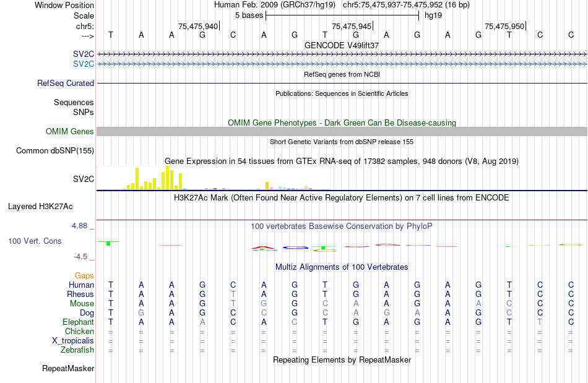This screenshot has width=588, height=383.
Task: Click the -4.5 PhyloP lower scale value
Action: point(80,257)
